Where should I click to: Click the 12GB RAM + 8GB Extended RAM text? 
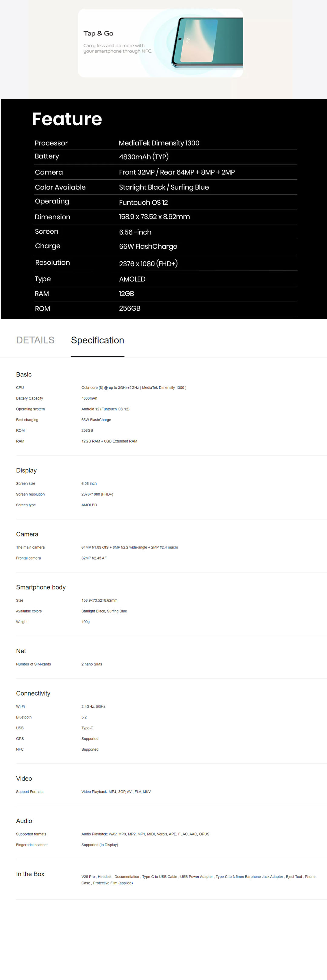pyautogui.click(x=109, y=441)
